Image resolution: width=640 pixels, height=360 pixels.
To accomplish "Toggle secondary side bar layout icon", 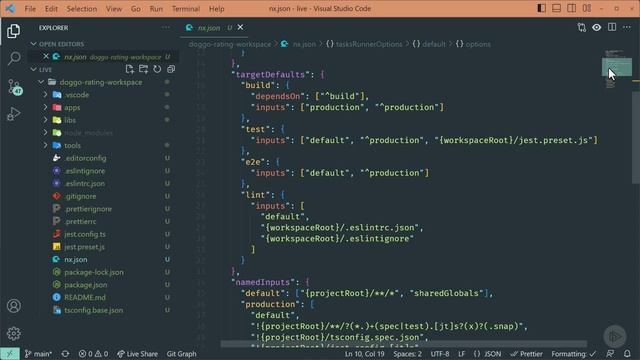I will pos(571,8).
